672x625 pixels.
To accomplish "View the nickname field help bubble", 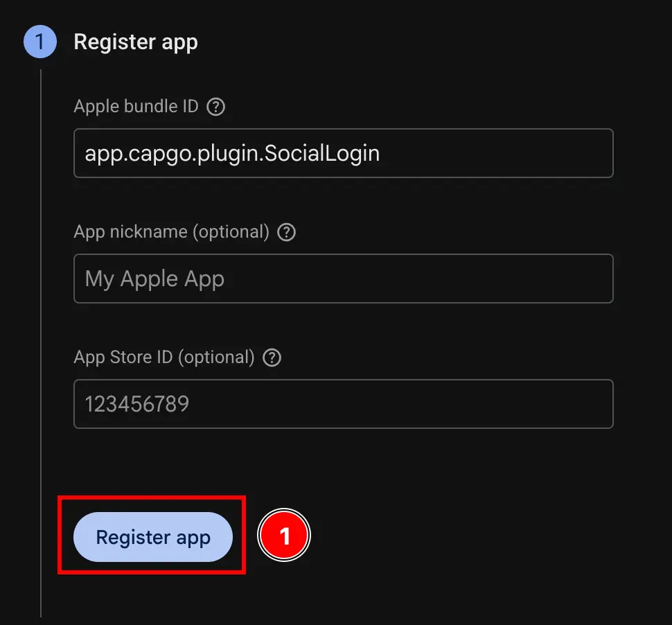I will click(x=286, y=232).
